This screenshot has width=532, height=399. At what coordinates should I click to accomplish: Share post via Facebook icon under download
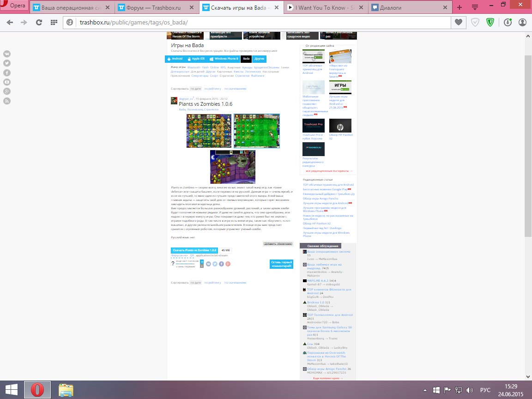(x=221, y=264)
